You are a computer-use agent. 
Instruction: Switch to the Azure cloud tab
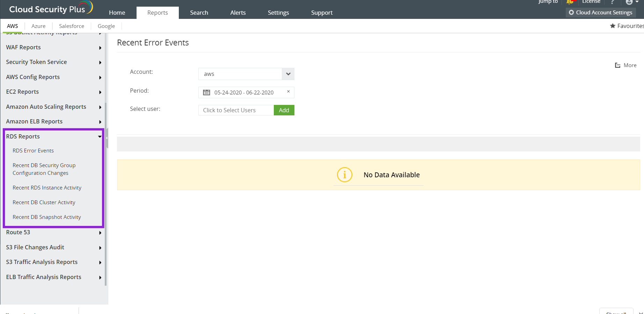point(38,26)
